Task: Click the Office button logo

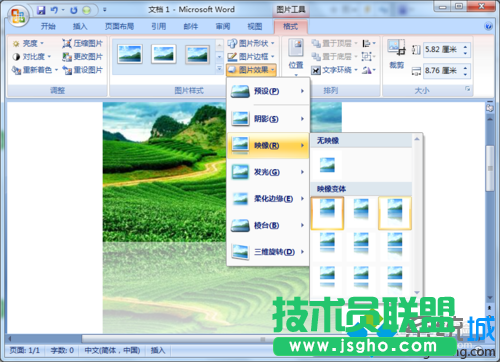Action: [x=18, y=16]
